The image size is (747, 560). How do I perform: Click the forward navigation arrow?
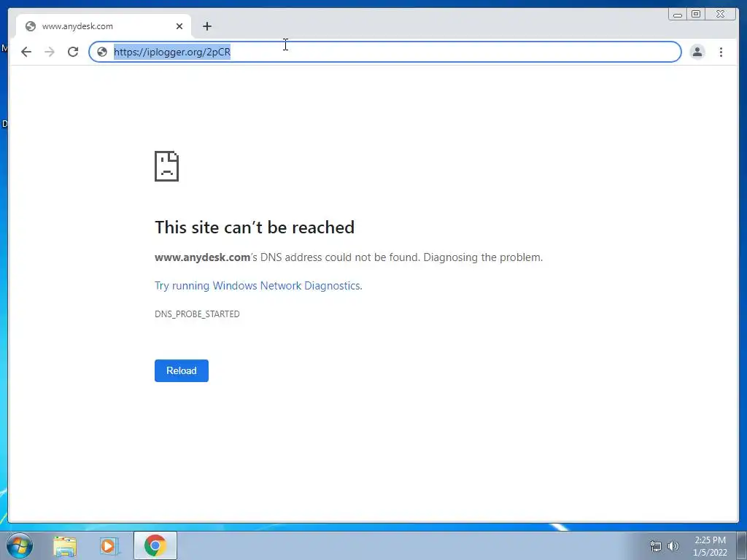[49, 52]
